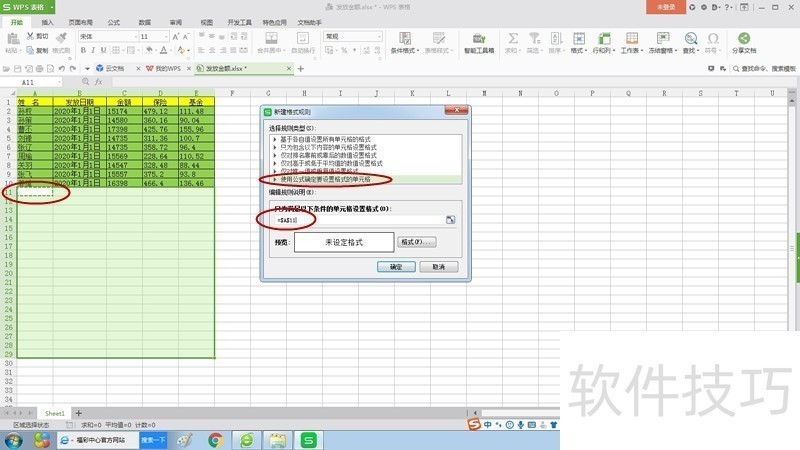Add a new sheet with plus button
The width and height of the screenshot is (800, 450).
click(79, 413)
